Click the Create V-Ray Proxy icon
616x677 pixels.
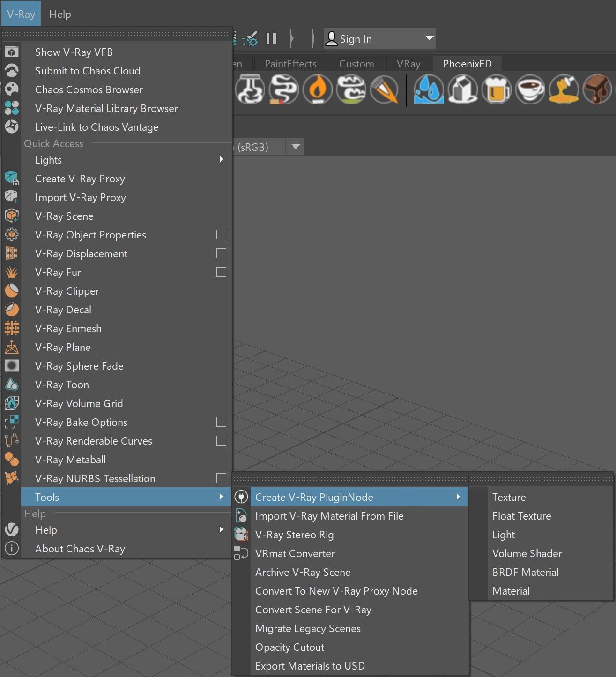coord(12,179)
